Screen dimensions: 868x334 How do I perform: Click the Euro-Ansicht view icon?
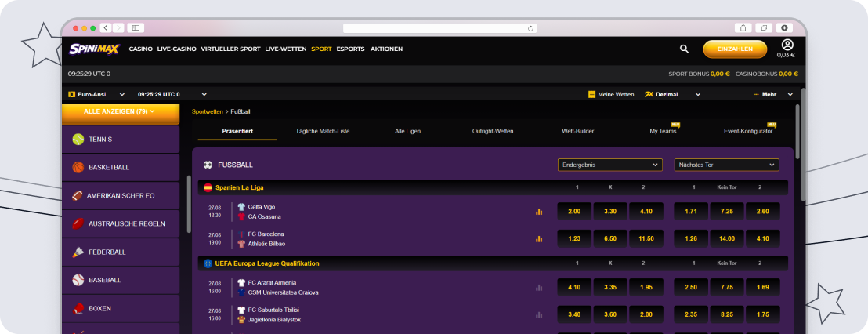[x=72, y=95]
